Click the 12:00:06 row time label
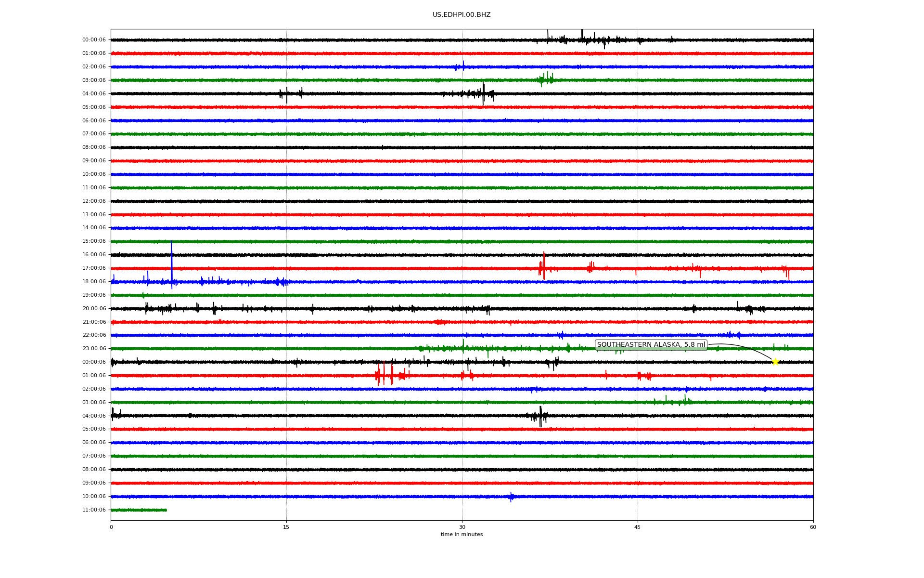 (94, 201)
